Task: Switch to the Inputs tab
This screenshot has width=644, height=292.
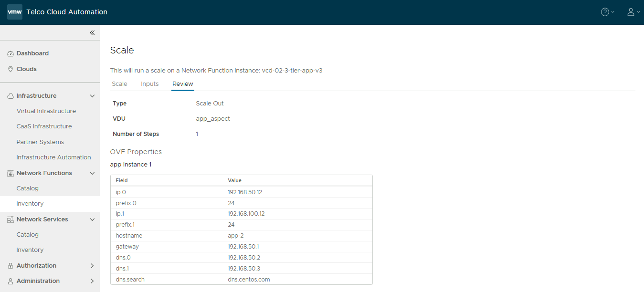Action: [x=149, y=84]
